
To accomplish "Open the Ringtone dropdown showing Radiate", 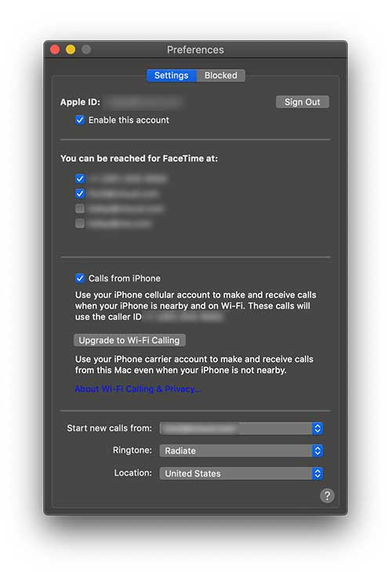I will (241, 451).
